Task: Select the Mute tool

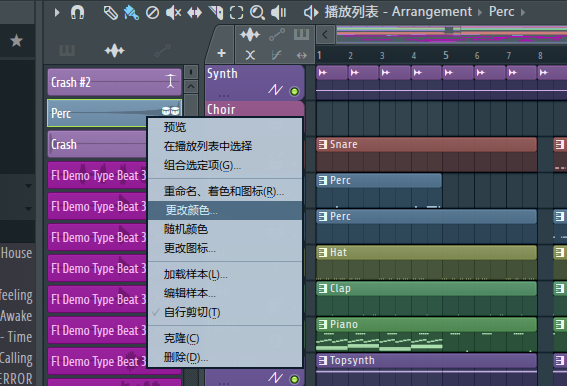Action: coord(173,13)
